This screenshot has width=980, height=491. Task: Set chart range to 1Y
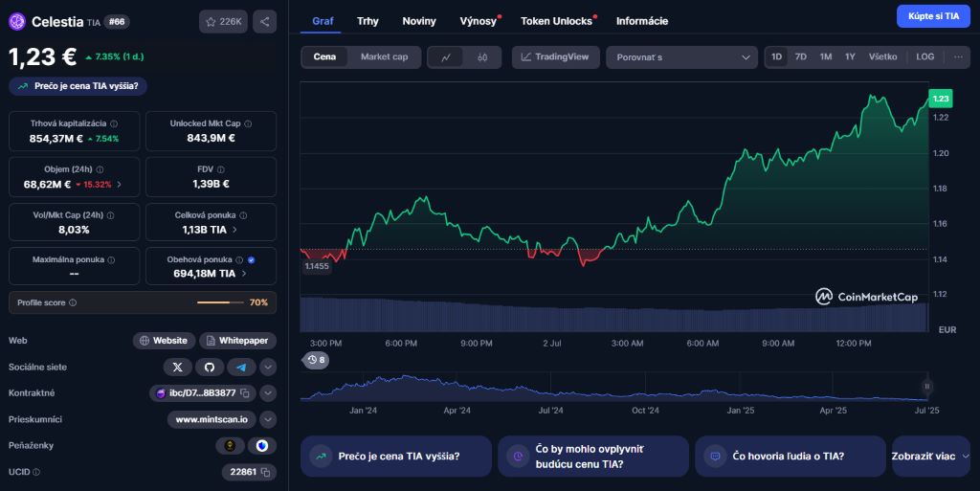[x=850, y=56]
